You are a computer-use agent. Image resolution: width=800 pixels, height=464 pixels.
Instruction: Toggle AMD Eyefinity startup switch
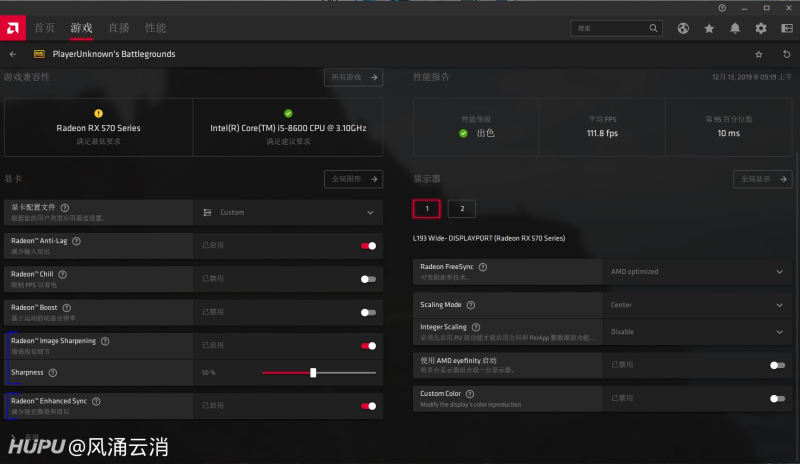pyautogui.click(x=778, y=365)
